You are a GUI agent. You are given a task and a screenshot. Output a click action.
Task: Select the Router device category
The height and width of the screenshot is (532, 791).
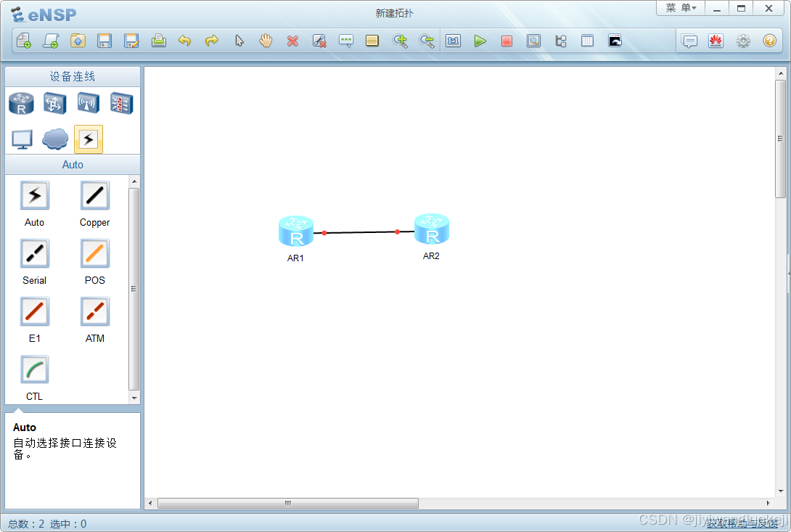click(x=21, y=104)
